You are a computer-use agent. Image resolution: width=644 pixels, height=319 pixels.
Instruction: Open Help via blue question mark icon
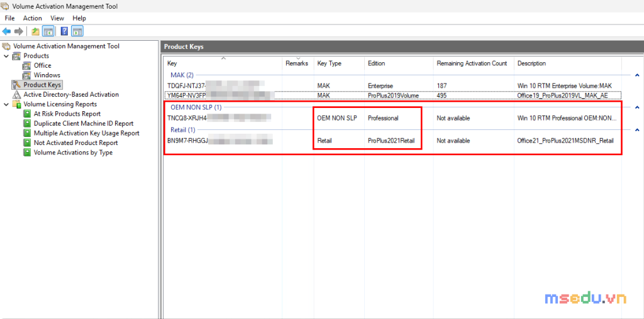click(x=65, y=31)
